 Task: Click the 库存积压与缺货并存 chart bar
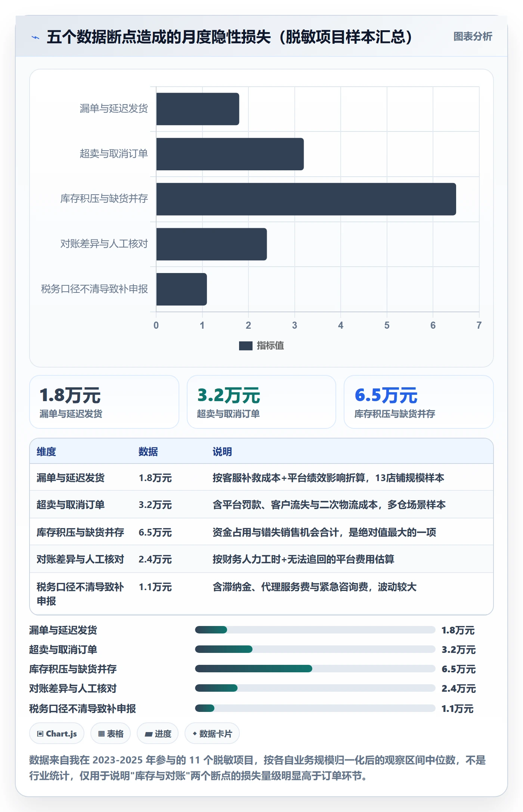coord(306,199)
